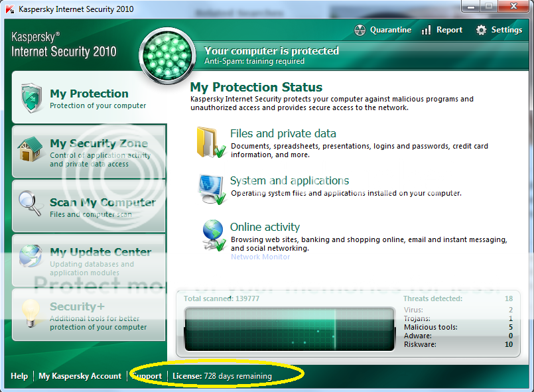The image size is (534, 392).
Task: Click the Support link
Action: point(147,376)
